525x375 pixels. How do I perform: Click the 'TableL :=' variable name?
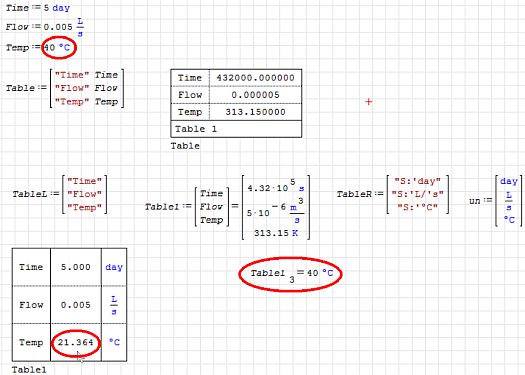30,194
